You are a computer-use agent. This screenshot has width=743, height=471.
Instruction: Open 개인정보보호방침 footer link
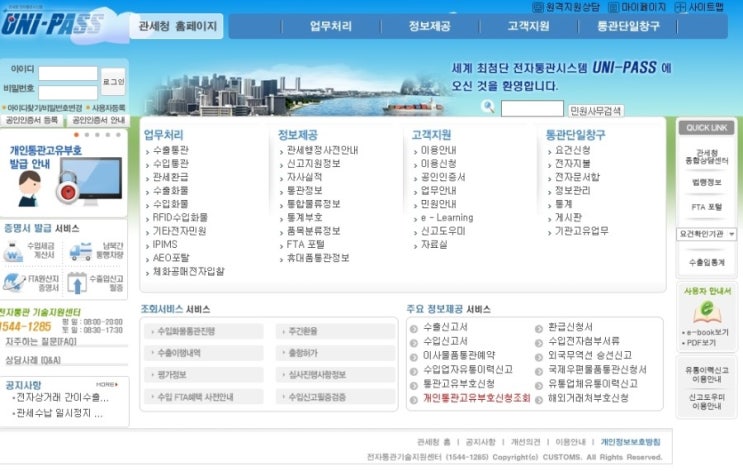630,442
